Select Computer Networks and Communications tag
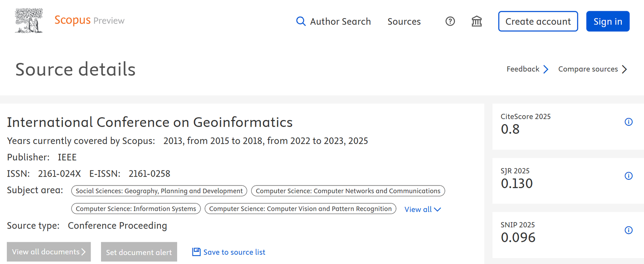 [348, 191]
